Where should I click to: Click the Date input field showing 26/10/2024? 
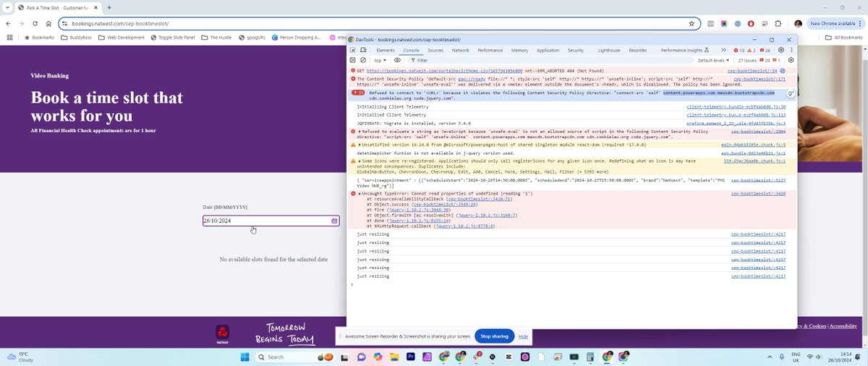tap(271, 221)
